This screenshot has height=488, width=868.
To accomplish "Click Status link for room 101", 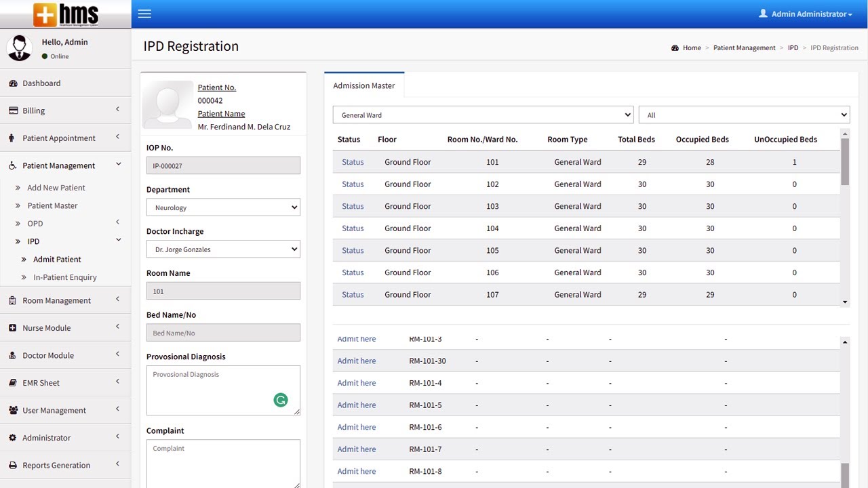I will [x=353, y=162].
